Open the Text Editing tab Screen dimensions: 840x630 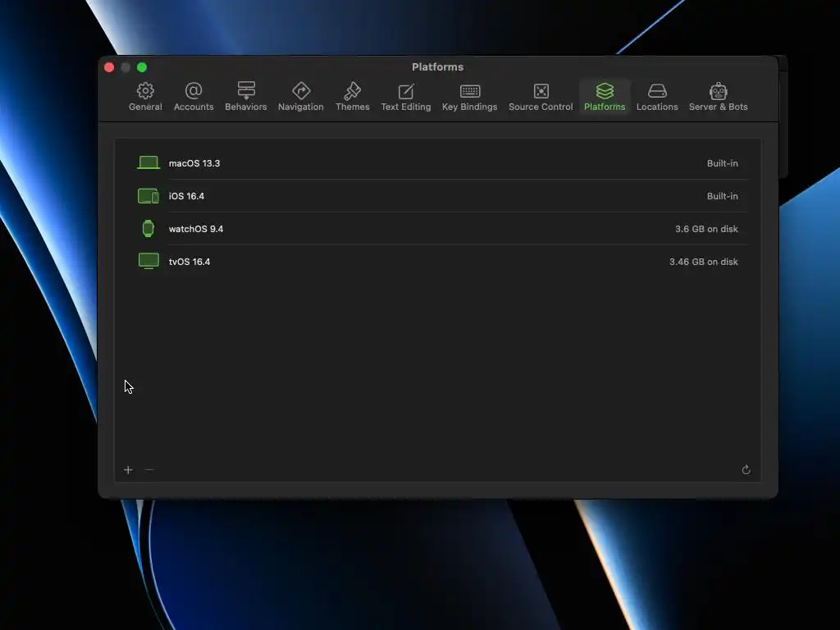(x=405, y=97)
